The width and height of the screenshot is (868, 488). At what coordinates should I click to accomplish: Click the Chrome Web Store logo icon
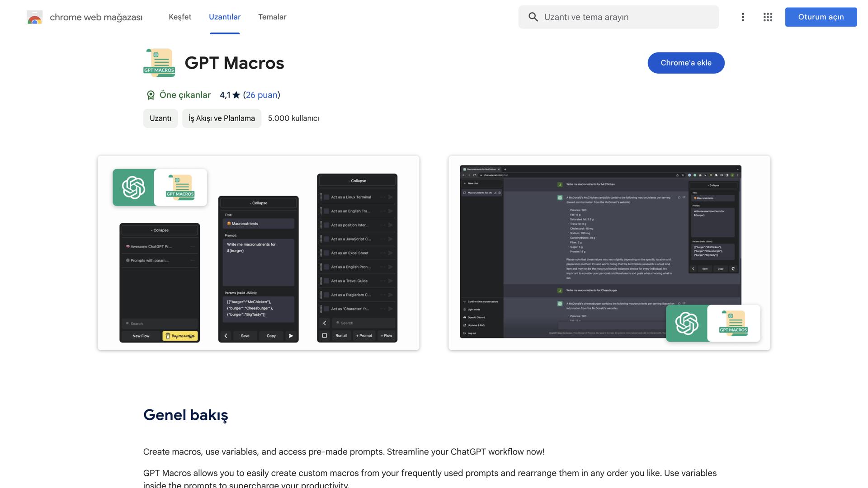(34, 17)
